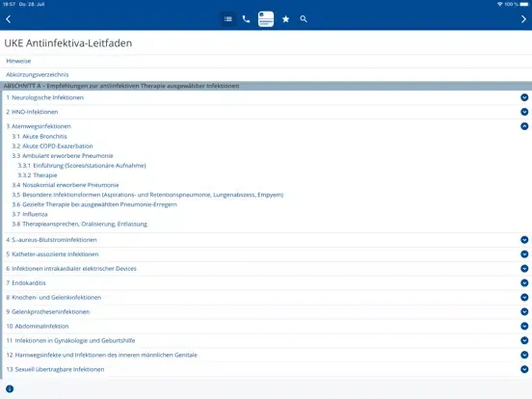
Task: Expand 12 Harnwegsinfekte chevron
Action: coord(524,355)
